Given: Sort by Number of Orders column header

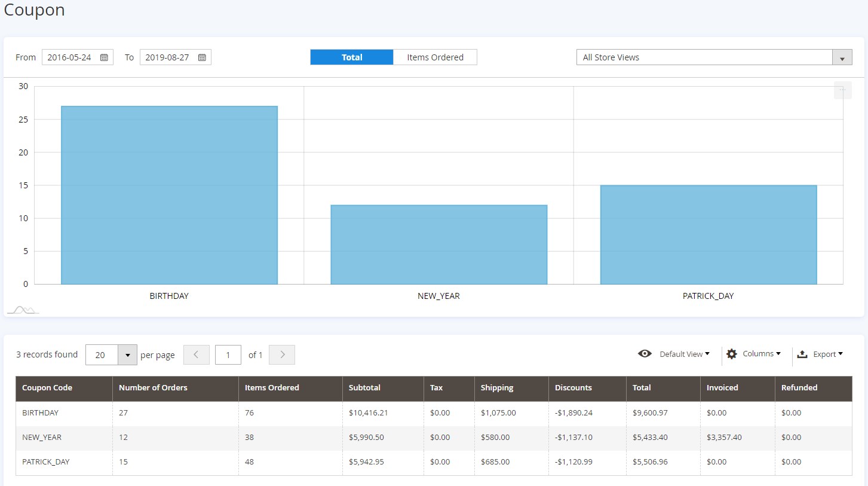Looking at the screenshot, I should point(153,387).
